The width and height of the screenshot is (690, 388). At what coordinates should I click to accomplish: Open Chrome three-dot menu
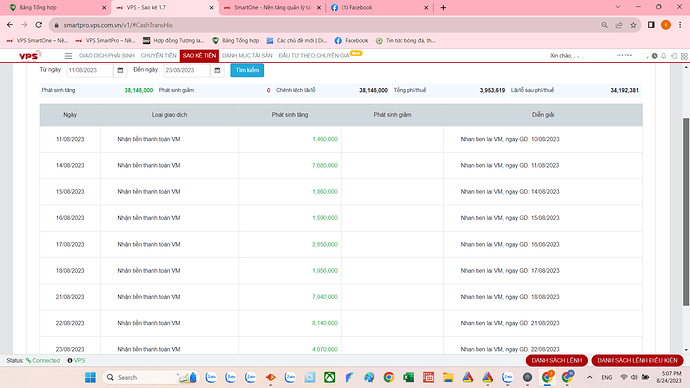coord(680,25)
